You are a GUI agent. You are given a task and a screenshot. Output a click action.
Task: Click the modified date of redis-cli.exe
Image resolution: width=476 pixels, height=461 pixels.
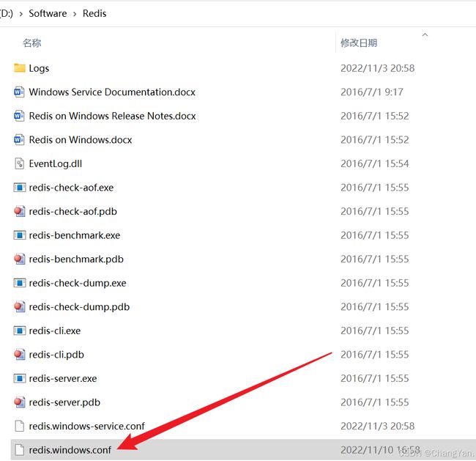pos(375,331)
